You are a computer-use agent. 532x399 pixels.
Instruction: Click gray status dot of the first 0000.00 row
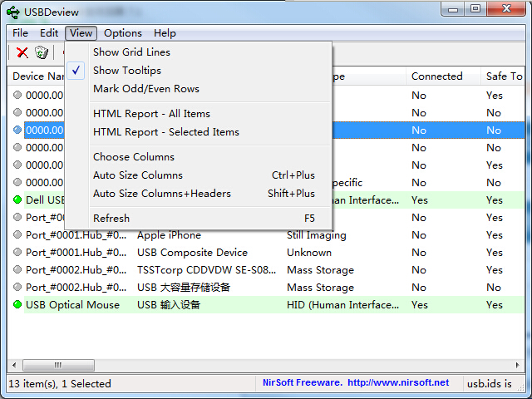click(x=17, y=96)
